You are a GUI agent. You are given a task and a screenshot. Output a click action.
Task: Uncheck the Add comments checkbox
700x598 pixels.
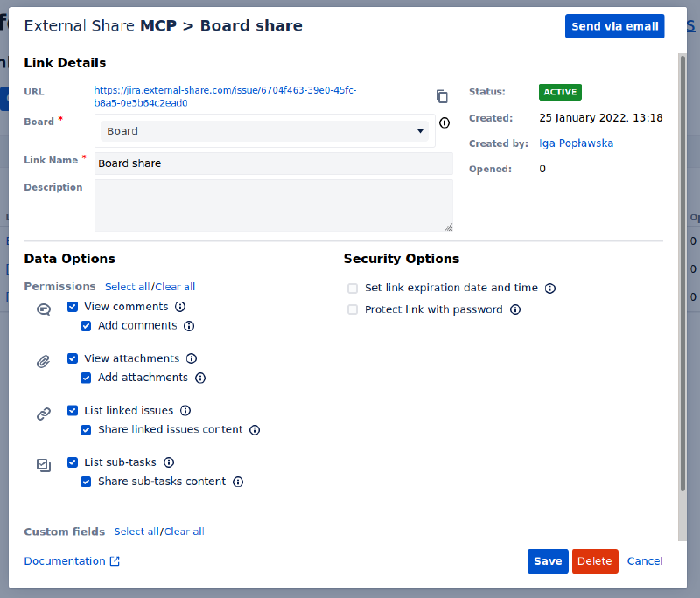pos(86,326)
